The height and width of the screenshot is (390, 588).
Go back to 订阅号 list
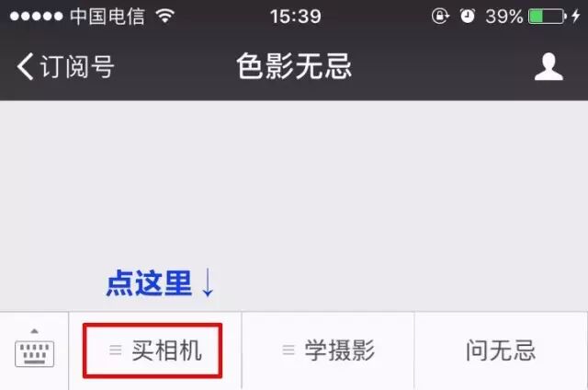[77, 67]
